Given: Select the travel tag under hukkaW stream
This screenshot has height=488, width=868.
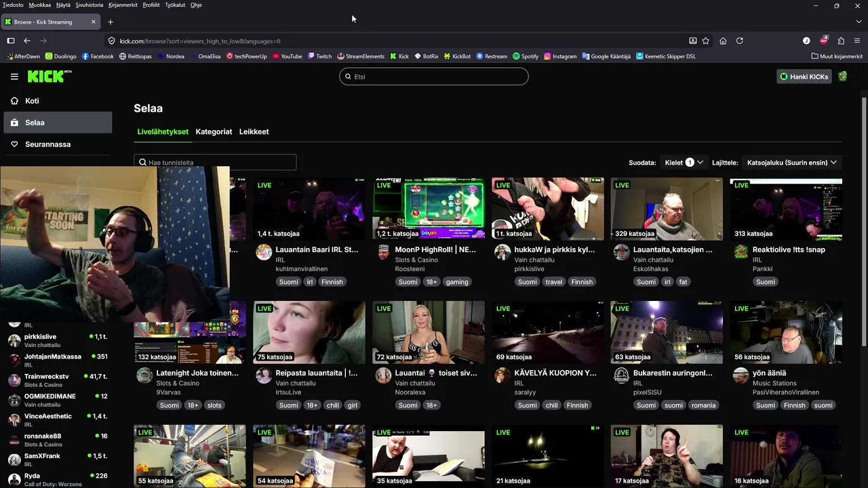Looking at the screenshot, I should tap(554, 282).
